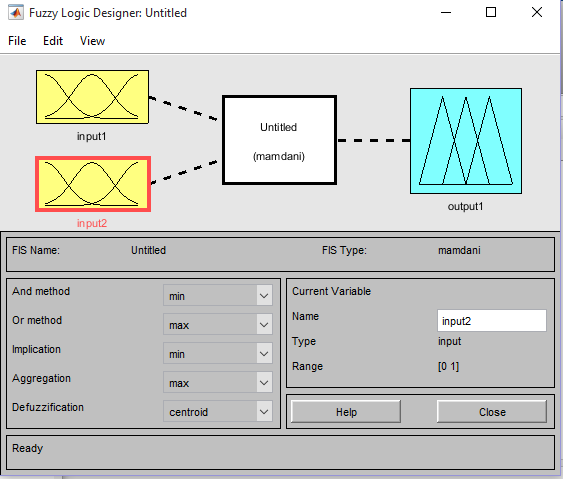Expand the Aggregation dropdown
563x479 pixels.
point(218,382)
